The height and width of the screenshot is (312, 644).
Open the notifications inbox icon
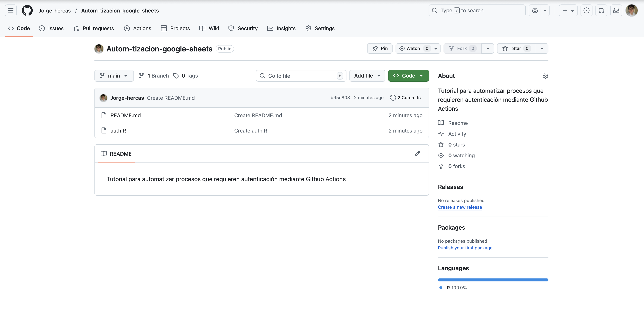pos(616,10)
